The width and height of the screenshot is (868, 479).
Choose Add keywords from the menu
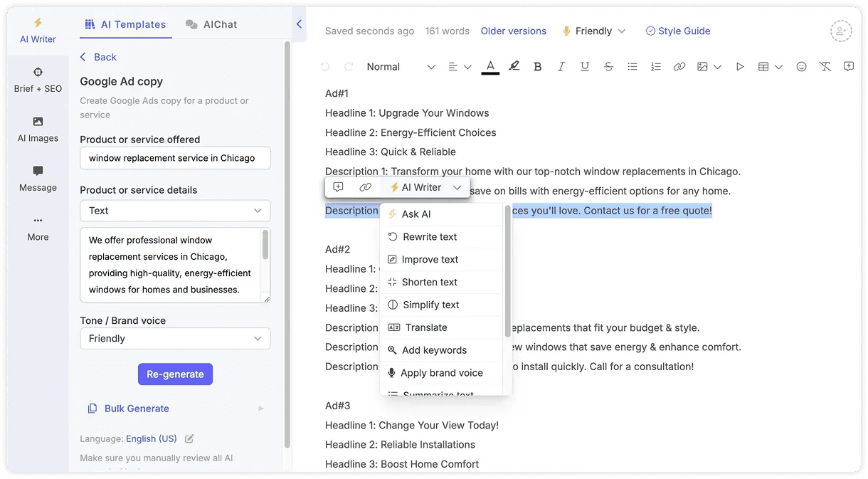pyautogui.click(x=442, y=350)
